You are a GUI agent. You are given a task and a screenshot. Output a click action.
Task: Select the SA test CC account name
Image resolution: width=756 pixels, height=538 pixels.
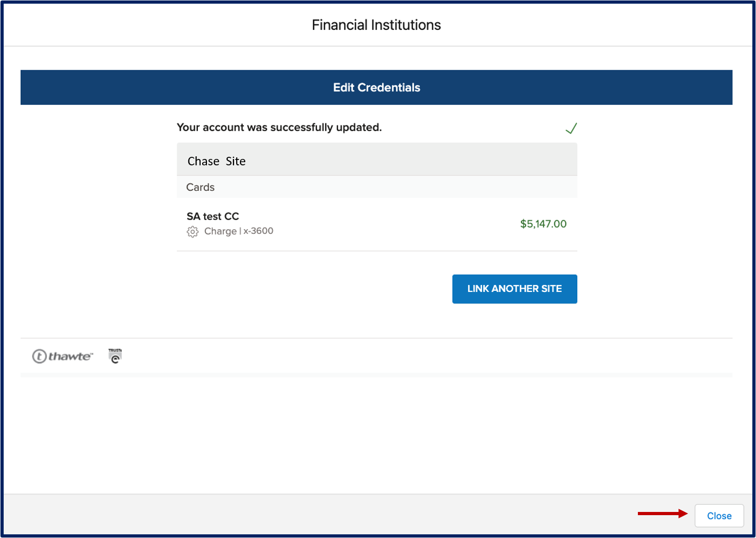tap(213, 216)
